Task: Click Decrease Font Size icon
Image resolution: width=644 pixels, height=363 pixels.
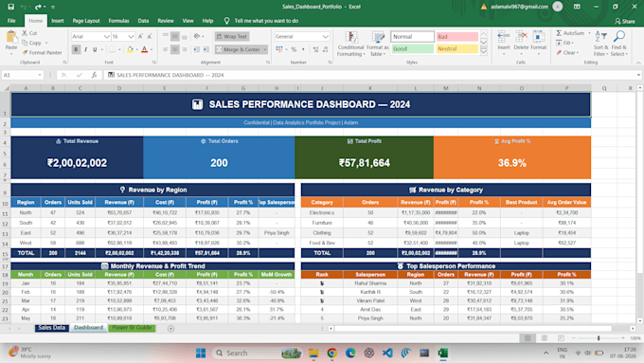Action: tap(150, 37)
